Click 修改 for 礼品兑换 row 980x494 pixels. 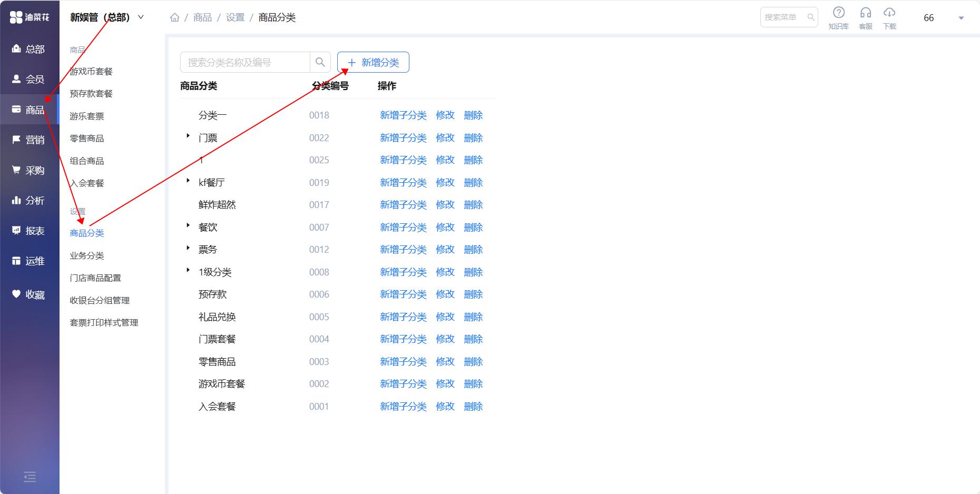click(x=445, y=317)
